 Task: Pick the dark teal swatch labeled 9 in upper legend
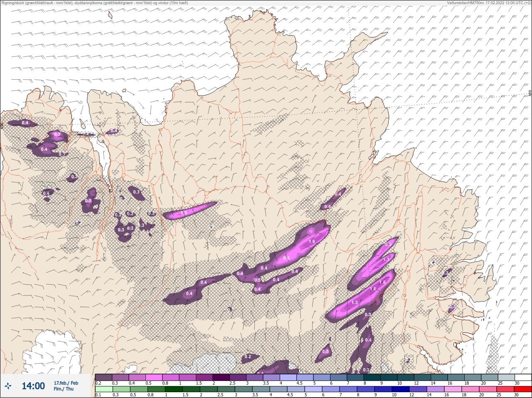(389, 377)
